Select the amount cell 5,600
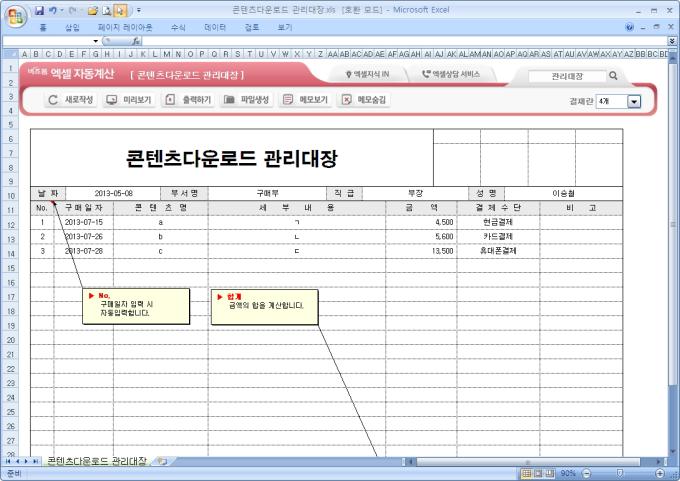This screenshot has height=481, width=680. pos(421,237)
